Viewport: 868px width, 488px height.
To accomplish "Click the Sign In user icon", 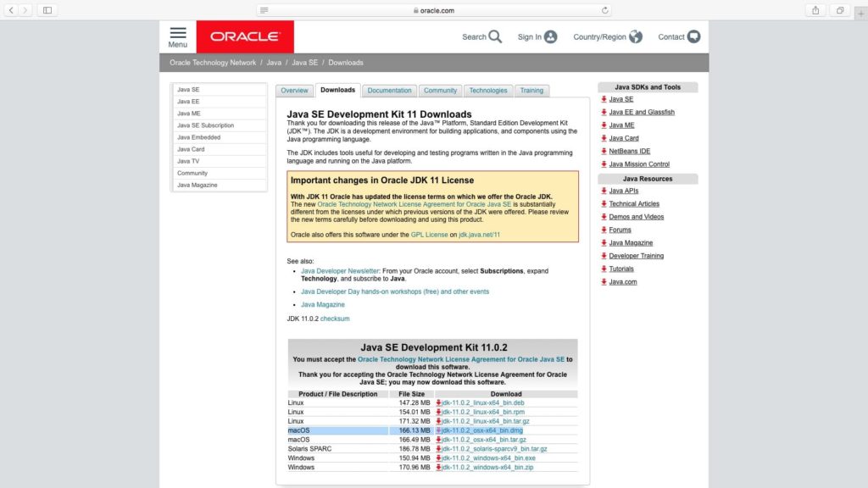I will (550, 36).
